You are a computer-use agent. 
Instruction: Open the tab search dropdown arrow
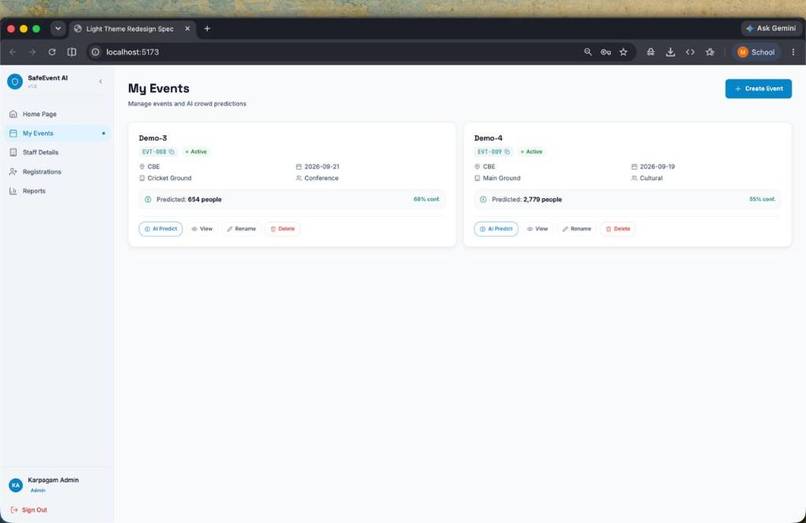click(x=58, y=29)
